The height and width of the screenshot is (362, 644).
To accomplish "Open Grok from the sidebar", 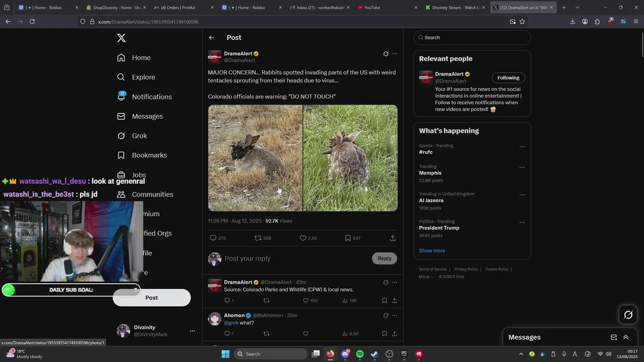I will tap(132, 136).
